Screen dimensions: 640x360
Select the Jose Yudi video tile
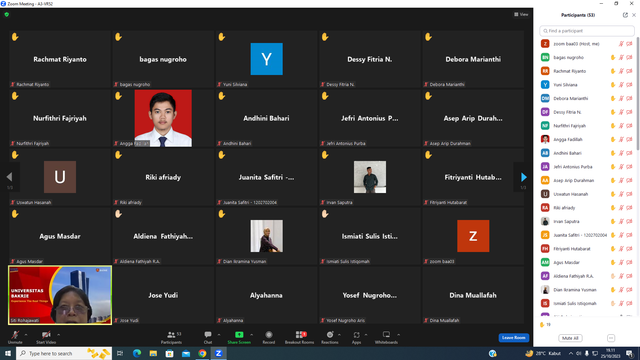[x=163, y=295]
